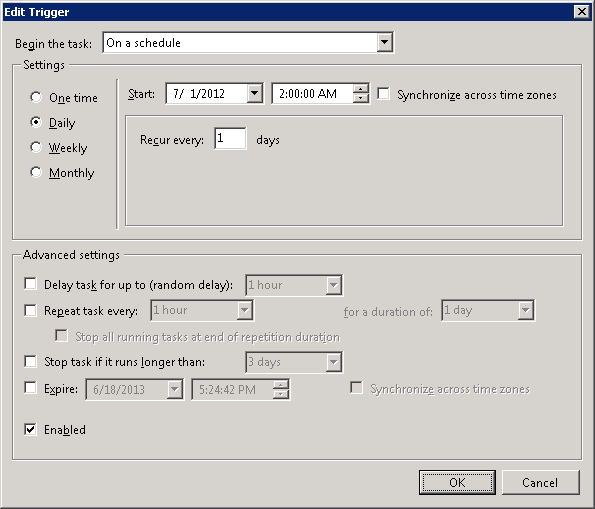
Task: Enable the Expire checkbox
Action: (x=30, y=388)
